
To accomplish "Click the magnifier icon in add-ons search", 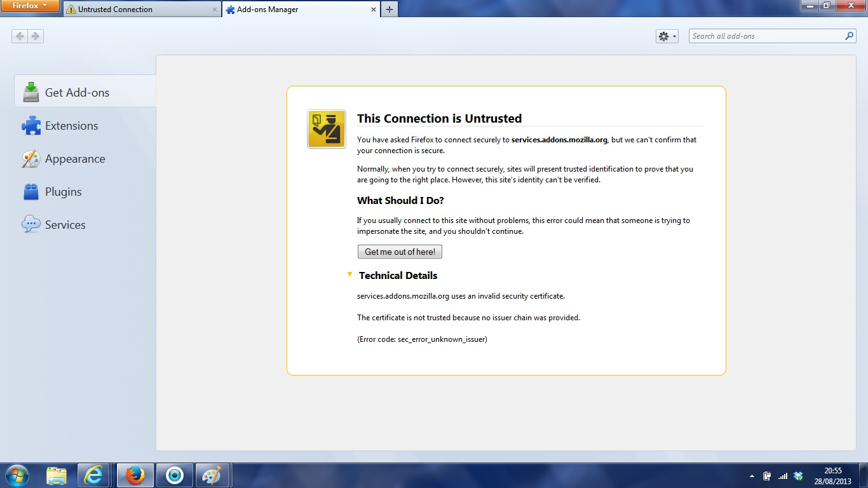I will (850, 36).
